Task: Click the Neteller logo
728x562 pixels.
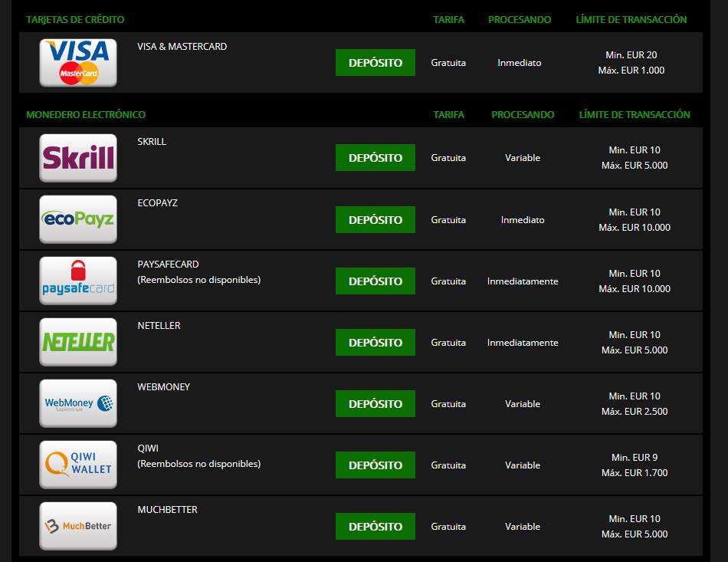Action: tap(78, 342)
